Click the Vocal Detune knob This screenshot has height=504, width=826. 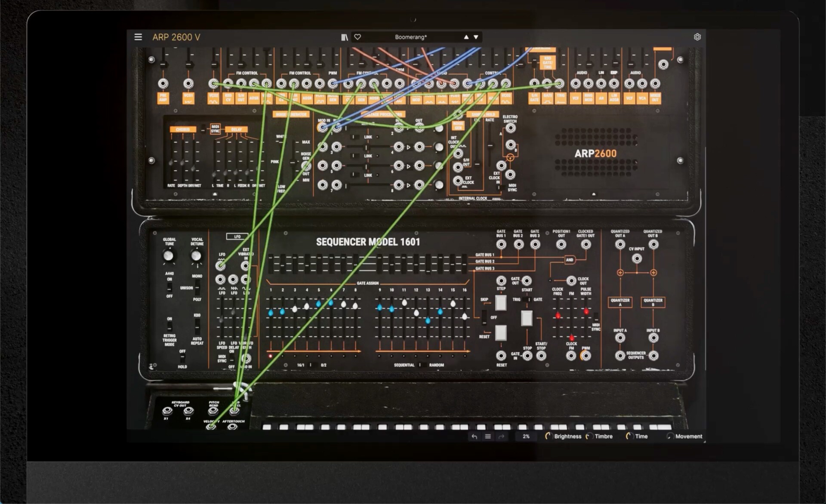pyautogui.click(x=196, y=256)
